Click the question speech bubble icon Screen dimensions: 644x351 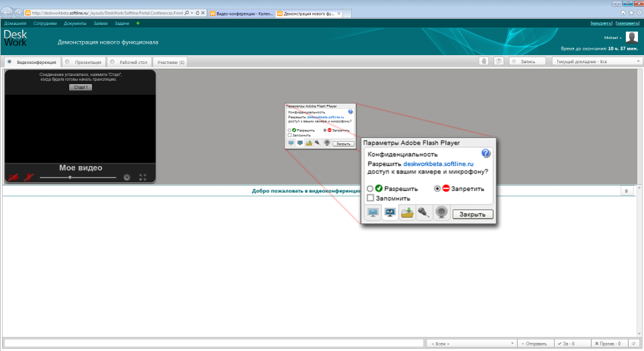click(x=498, y=61)
